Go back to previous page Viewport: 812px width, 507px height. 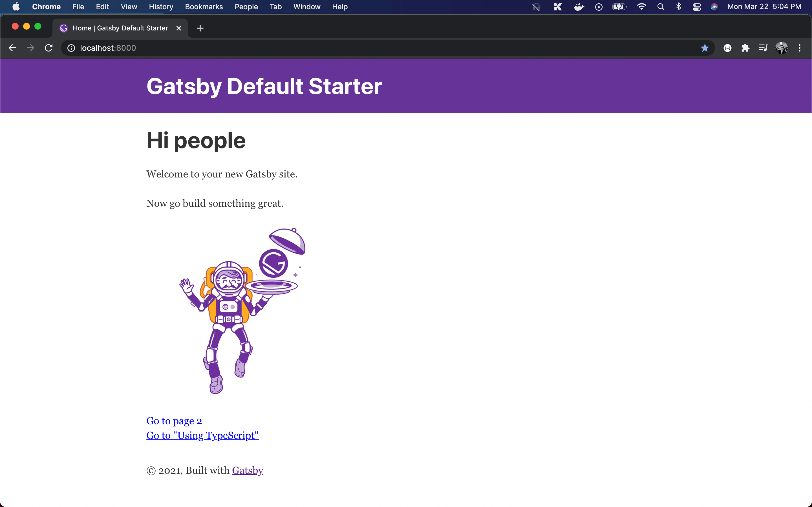point(12,48)
